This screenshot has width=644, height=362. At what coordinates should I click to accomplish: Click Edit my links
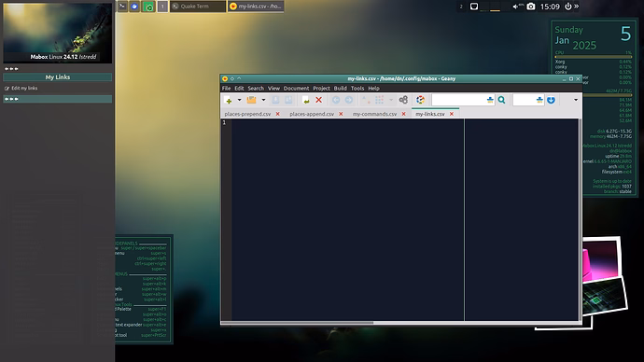(21, 89)
